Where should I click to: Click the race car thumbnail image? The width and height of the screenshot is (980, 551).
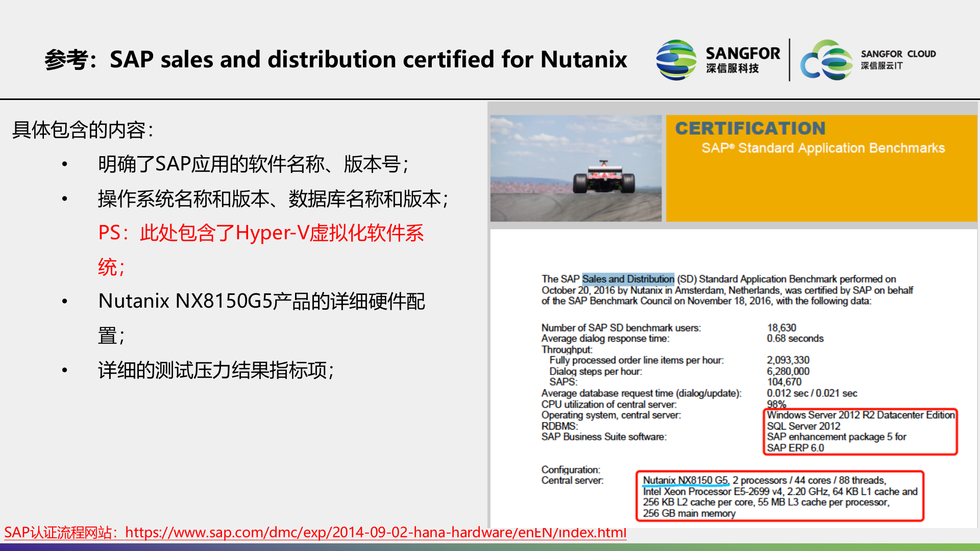click(576, 168)
